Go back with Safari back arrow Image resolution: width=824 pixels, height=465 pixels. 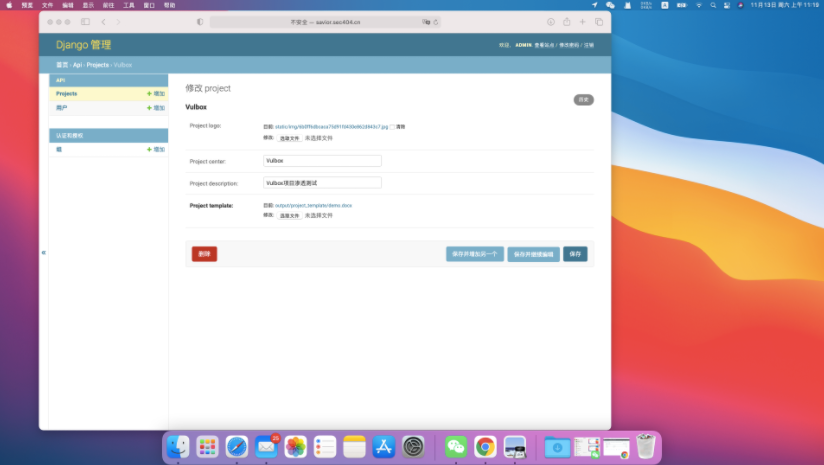point(104,22)
